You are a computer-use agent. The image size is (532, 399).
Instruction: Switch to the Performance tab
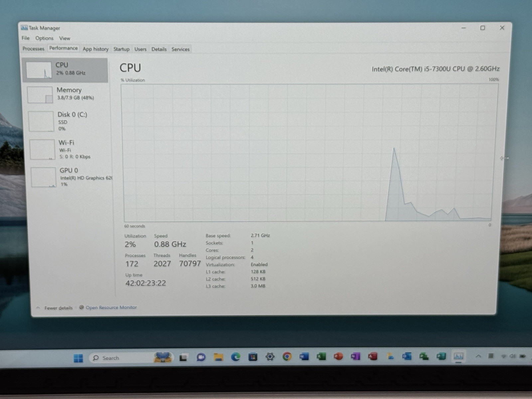[64, 48]
